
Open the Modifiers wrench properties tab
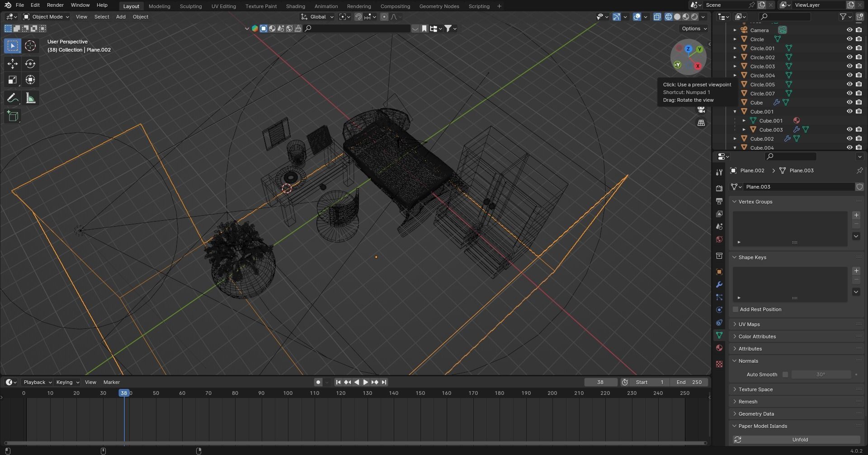pyautogui.click(x=719, y=284)
